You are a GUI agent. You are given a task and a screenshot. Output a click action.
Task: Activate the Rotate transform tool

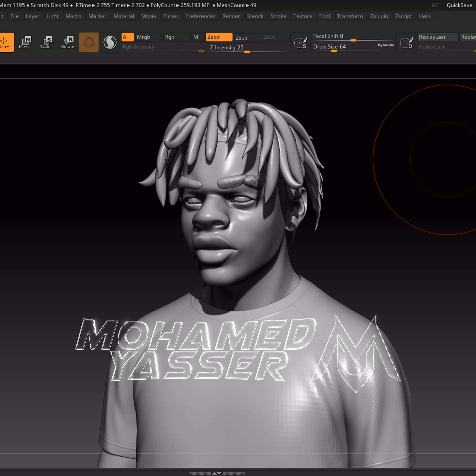pos(68,42)
